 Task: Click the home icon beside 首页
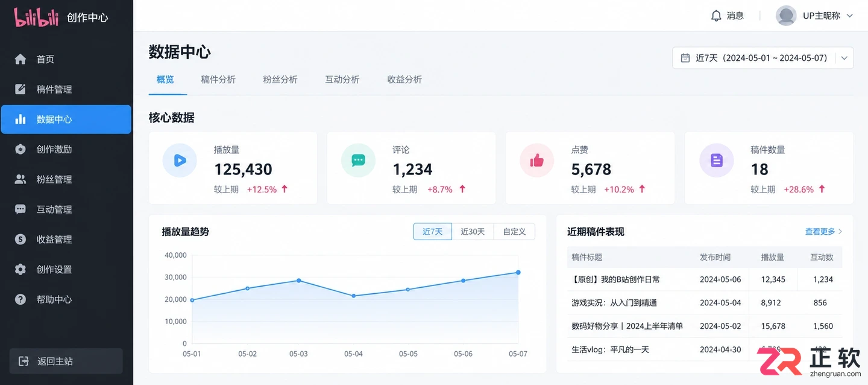20,59
